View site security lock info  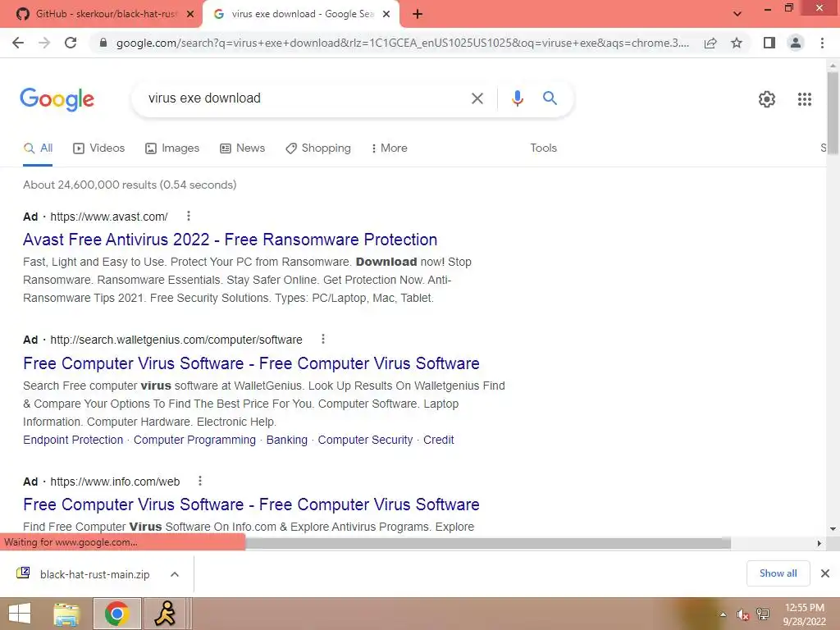(103, 43)
